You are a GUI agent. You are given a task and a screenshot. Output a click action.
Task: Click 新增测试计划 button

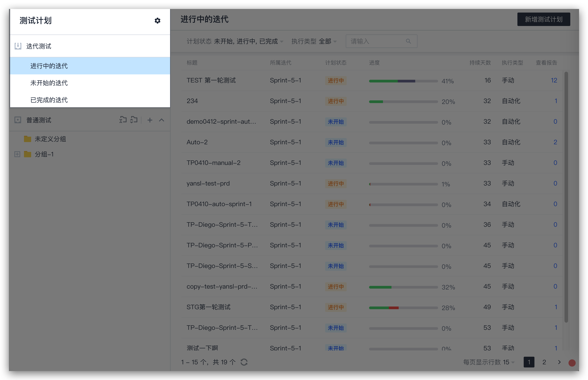click(x=544, y=19)
